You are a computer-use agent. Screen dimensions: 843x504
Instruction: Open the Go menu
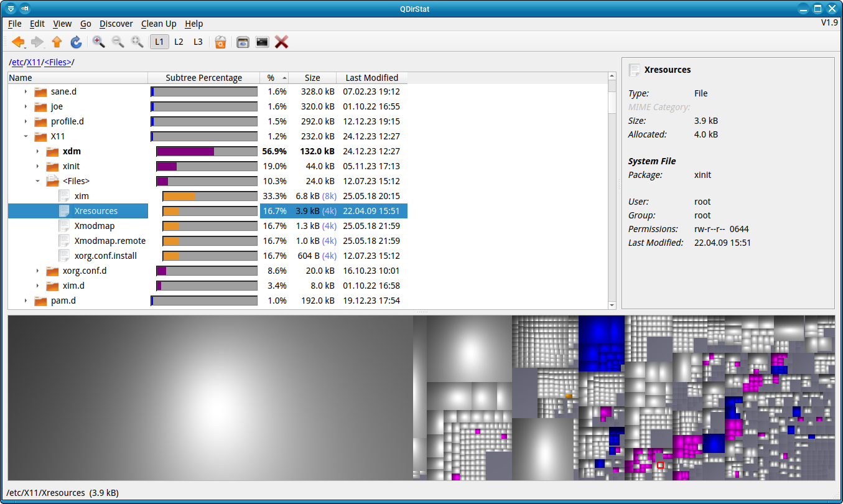point(86,24)
